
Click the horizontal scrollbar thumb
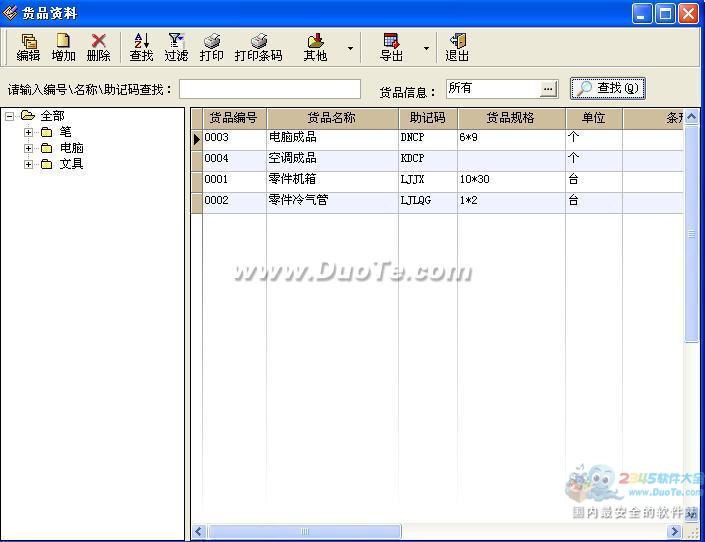304,532
